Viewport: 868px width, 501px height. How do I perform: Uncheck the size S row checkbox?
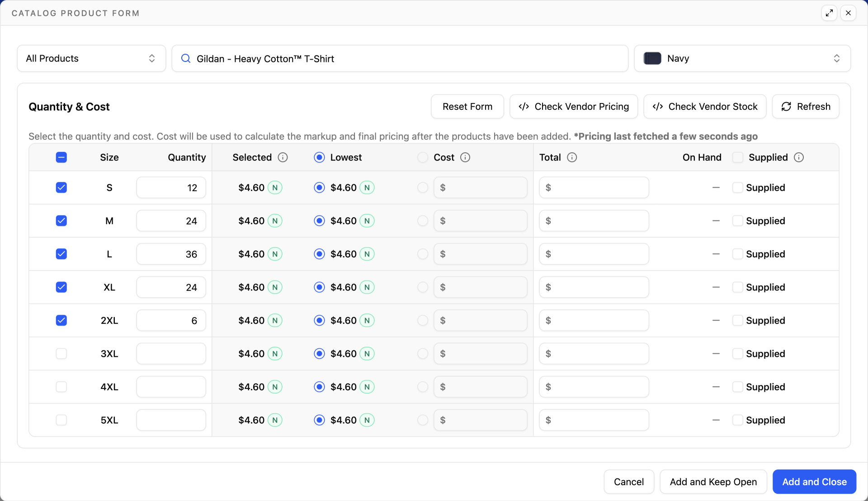[61, 187]
